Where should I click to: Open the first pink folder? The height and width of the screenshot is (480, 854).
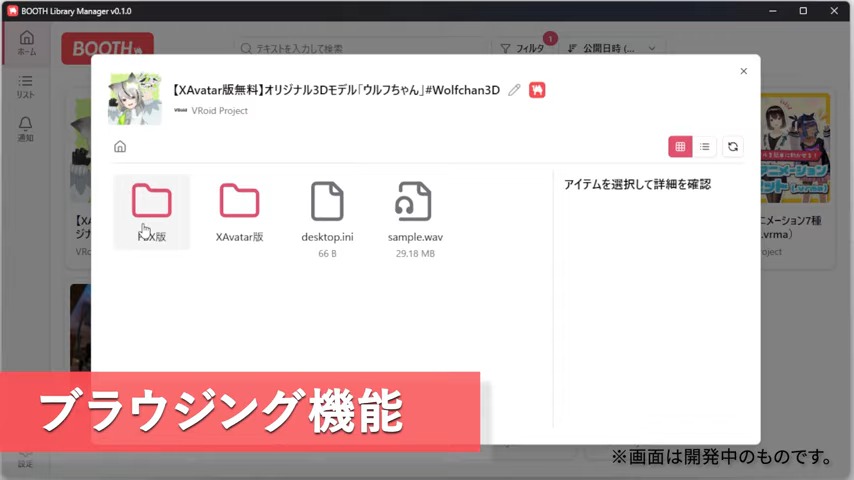point(151,211)
